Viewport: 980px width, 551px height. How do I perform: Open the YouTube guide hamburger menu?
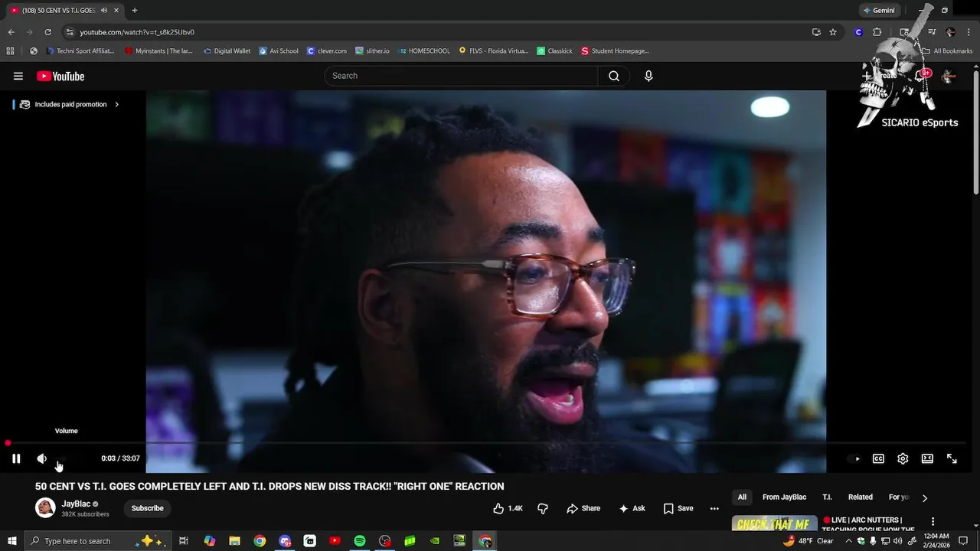pyautogui.click(x=18, y=76)
